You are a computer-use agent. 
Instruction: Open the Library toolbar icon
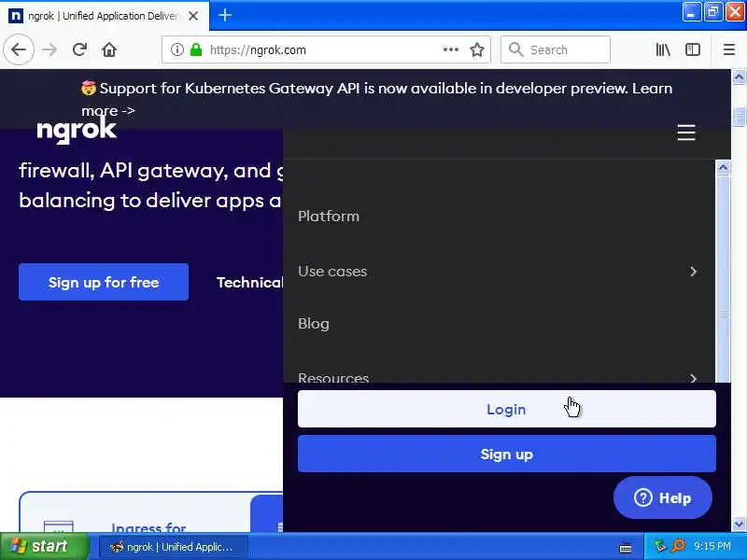click(663, 49)
